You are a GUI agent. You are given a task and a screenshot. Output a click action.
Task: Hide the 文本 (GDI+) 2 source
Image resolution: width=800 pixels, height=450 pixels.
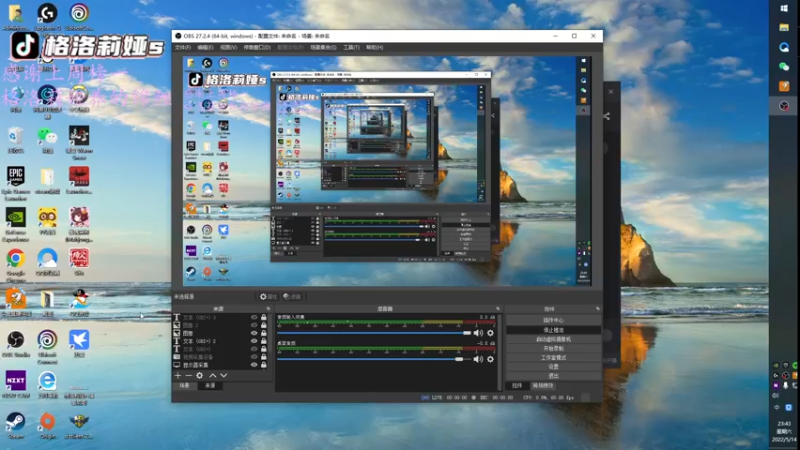tap(254, 341)
